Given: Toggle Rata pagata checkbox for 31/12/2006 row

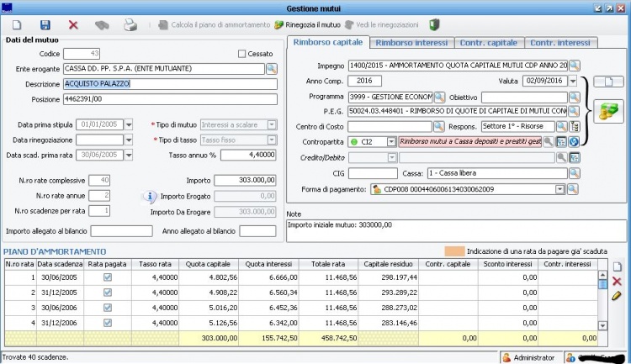Looking at the screenshot, I should tap(107, 322).
